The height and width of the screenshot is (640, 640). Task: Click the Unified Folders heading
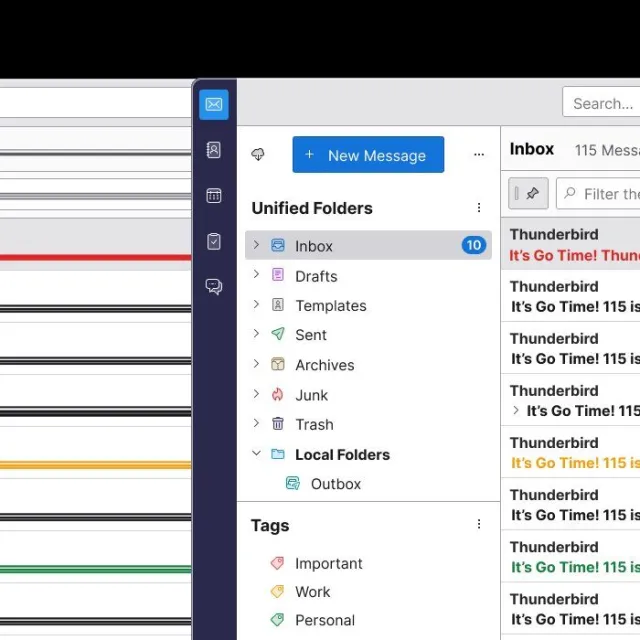pyautogui.click(x=312, y=208)
